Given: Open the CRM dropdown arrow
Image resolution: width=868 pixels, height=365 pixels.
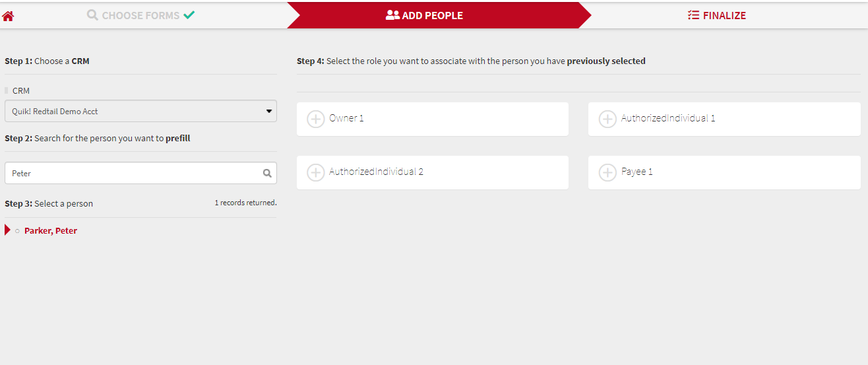Looking at the screenshot, I should click(269, 111).
